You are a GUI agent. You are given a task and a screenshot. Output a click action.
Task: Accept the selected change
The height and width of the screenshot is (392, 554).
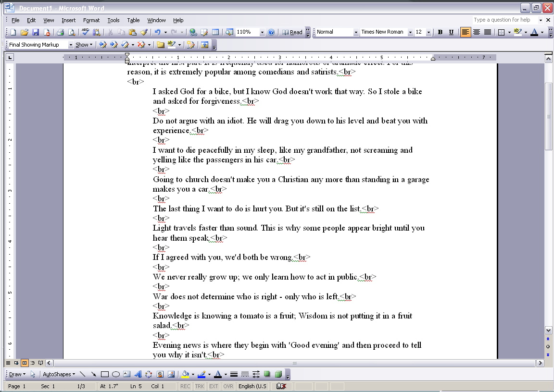click(125, 45)
